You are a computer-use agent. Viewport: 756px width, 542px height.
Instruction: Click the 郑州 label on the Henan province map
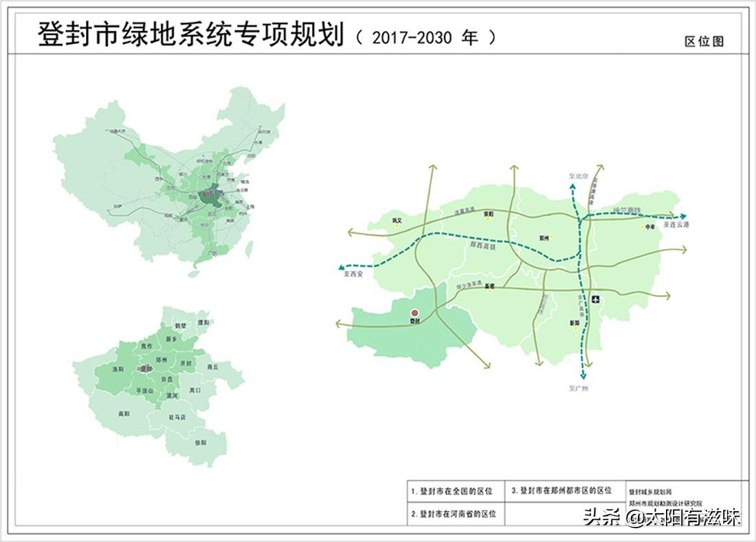coord(162,360)
